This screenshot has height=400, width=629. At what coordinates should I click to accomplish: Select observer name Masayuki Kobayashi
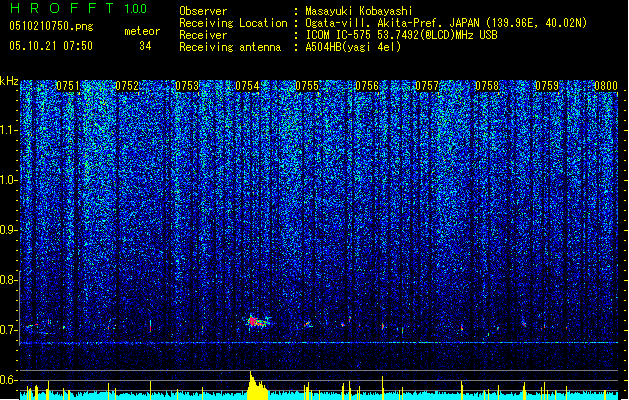point(359,11)
